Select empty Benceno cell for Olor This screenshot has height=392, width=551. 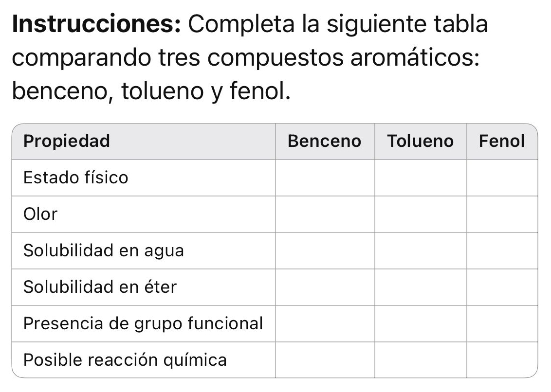[325, 214]
